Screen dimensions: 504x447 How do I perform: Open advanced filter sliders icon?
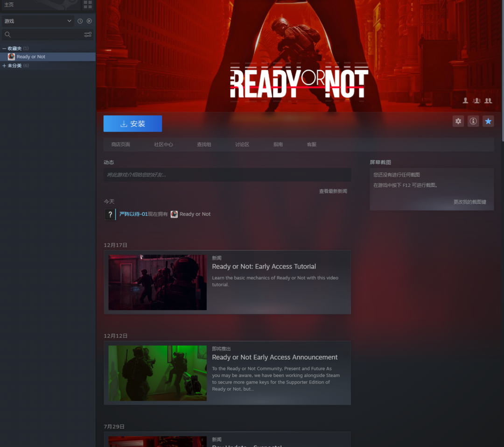(88, 35)
